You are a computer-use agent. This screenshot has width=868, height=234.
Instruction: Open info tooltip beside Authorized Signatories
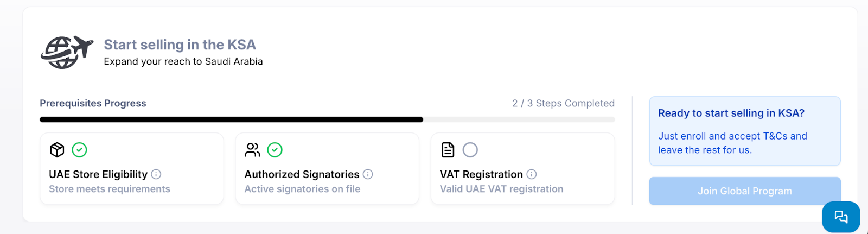368,174
